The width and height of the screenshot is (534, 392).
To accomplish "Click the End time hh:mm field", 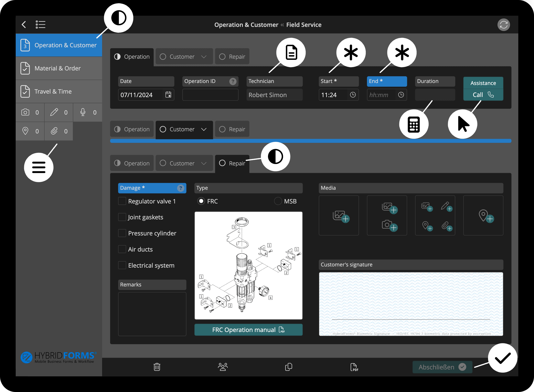I will click(x=387, y=95).
